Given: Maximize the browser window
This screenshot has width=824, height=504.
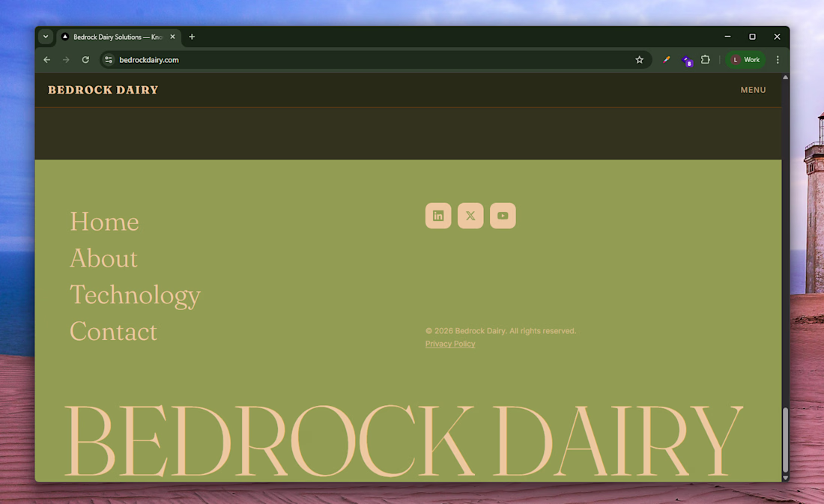Looking at the screenshot, I should pyautogui.click(x=752, y=37).
